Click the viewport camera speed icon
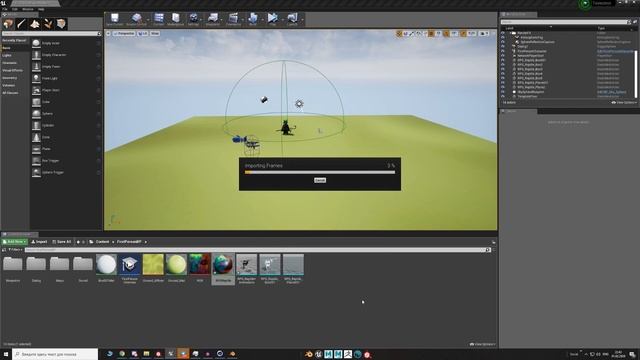This screenshot has width=640, height=360. [484, 33]
